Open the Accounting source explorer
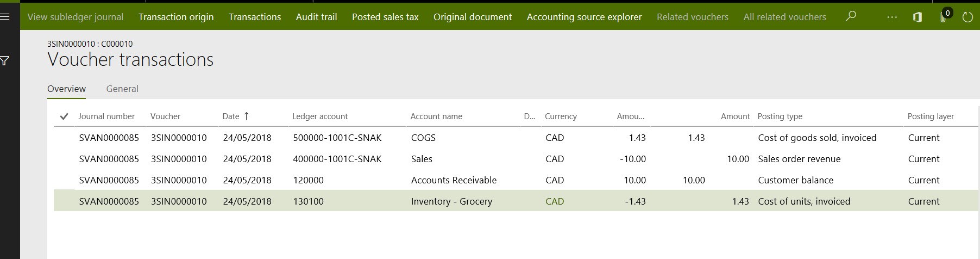The image size is (980, 259). click(x=584, y=17)
